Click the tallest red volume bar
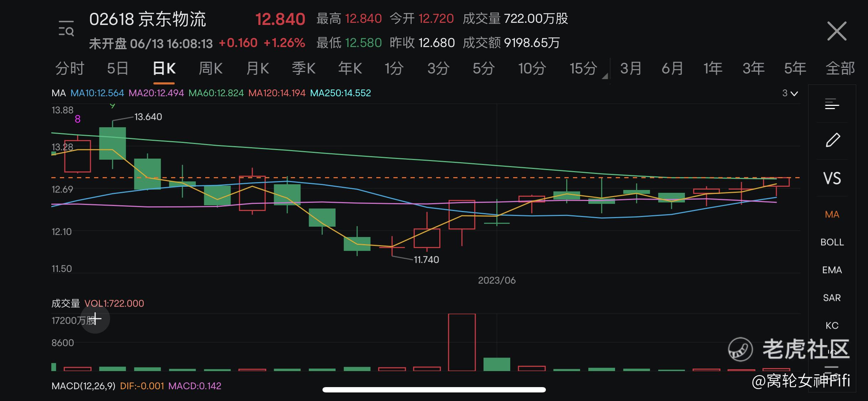 462,342
